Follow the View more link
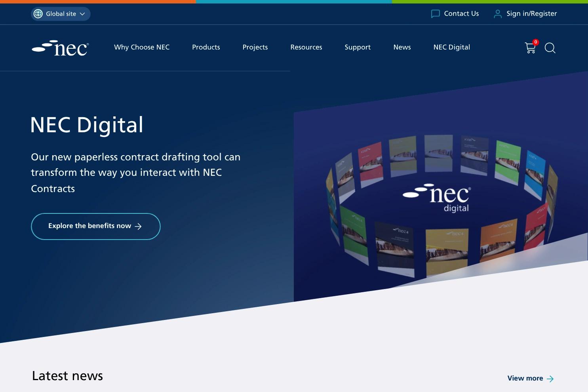Viewport: 588px width, 392px height. pyautogui.click(x=531, y=379)
